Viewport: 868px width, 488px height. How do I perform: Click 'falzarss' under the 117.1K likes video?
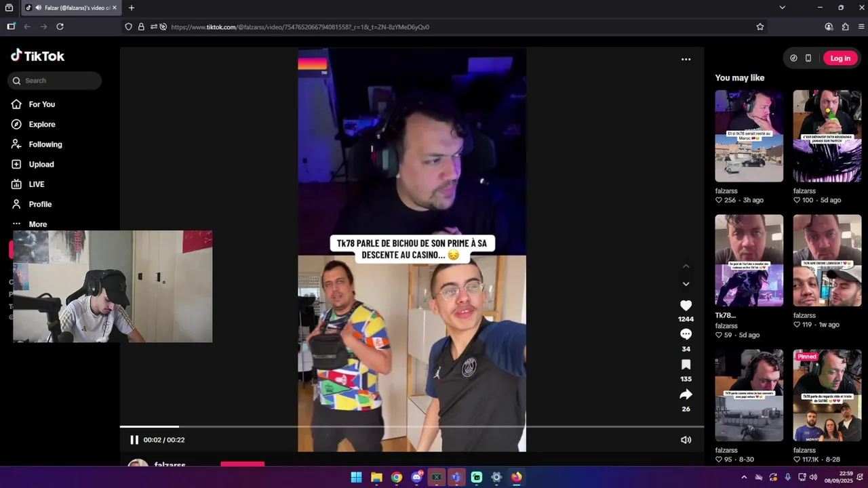[x=804, y=450]
